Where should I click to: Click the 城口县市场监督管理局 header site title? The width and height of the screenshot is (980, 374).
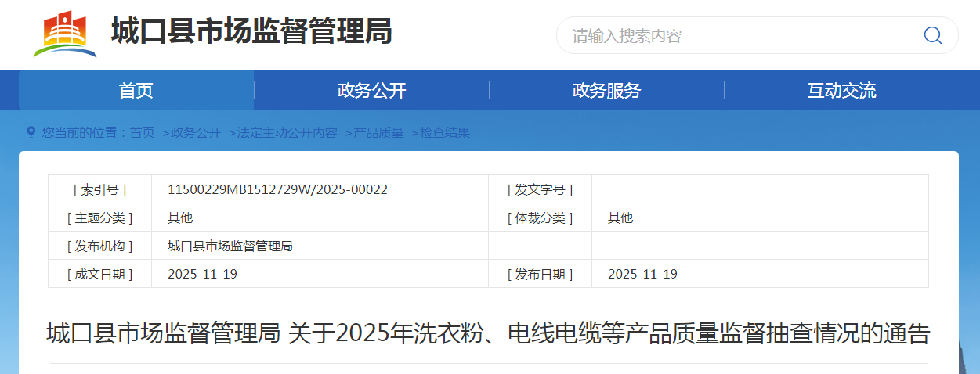pyautogui.click(x=251, y=33)
